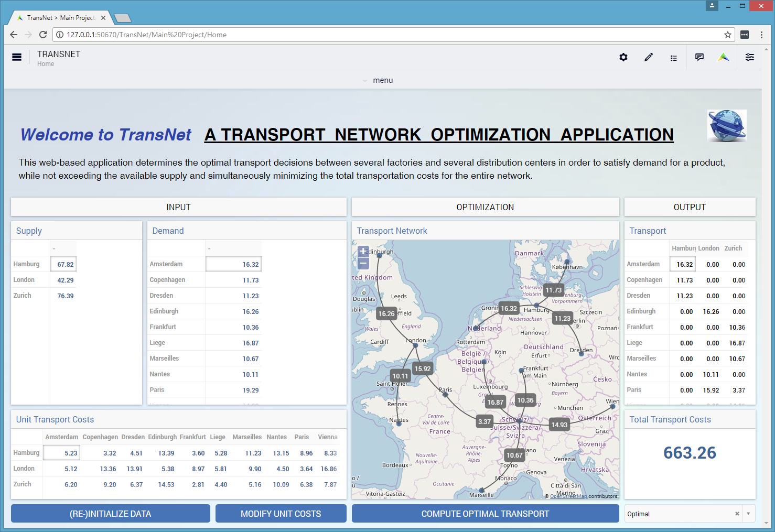Open the hamburger navigation menu
775x532 pixels.
[17, 57]
